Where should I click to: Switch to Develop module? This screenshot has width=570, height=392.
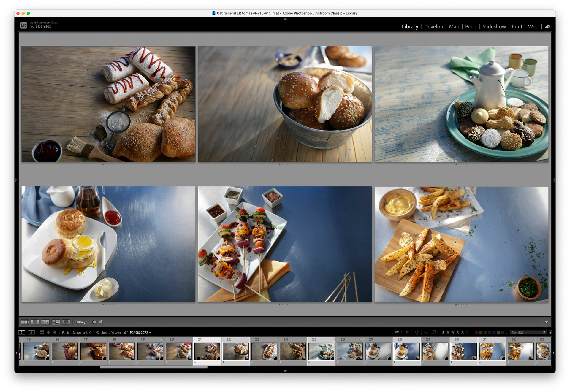(433, 27)
